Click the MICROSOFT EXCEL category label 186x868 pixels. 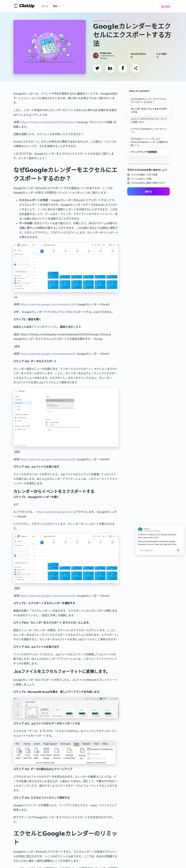[x=102, y=21]
